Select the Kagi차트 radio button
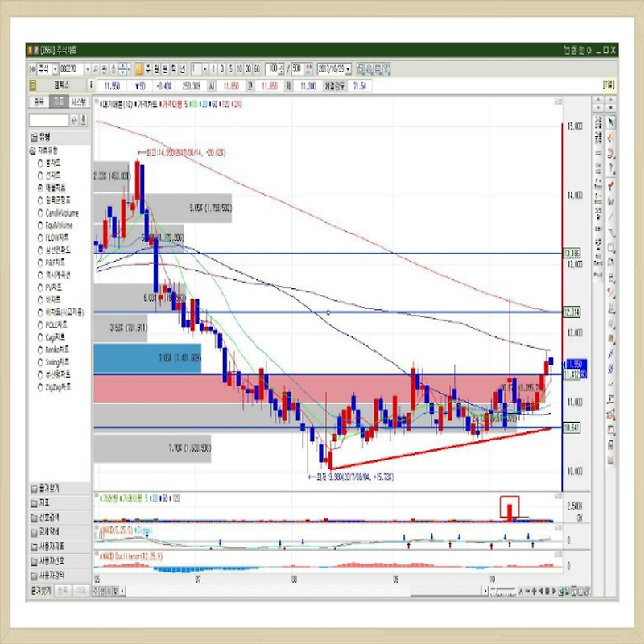Screen dimensions: 644x644 (x=40, y=337)
